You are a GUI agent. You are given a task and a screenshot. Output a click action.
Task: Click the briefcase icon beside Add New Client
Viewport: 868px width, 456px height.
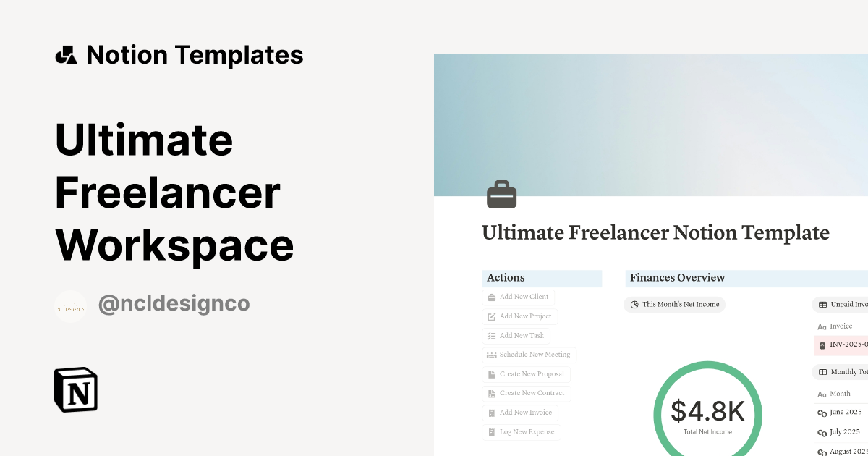pos(490,297)
